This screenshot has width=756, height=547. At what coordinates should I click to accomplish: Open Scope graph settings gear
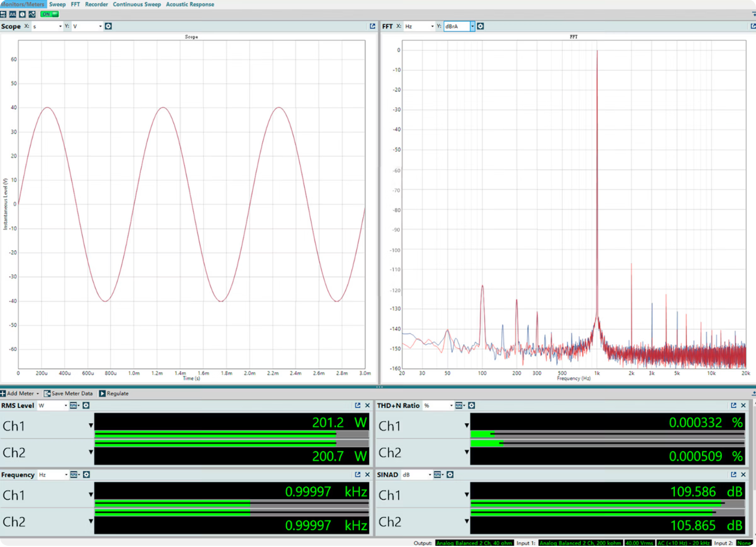click(x=108, y=26)
